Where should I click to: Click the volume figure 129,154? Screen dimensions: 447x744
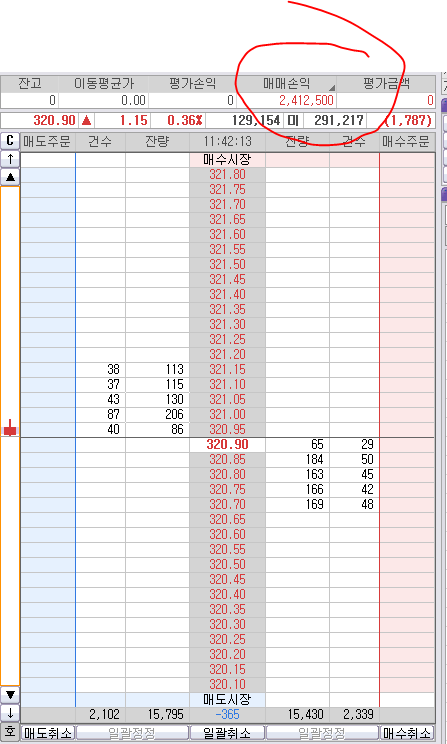(x=256, y=120)
